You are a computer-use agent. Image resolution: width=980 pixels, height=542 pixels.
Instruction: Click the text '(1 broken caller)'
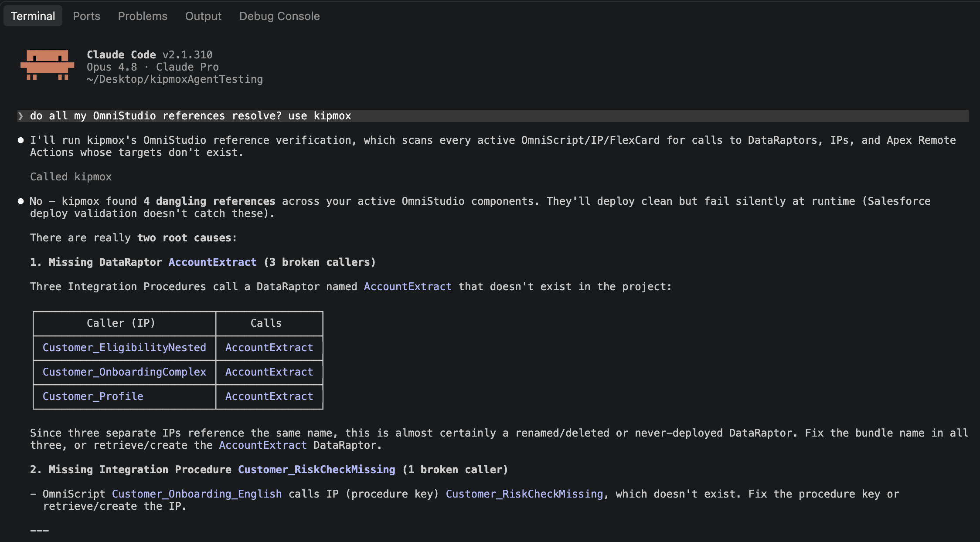pos(455,470)
